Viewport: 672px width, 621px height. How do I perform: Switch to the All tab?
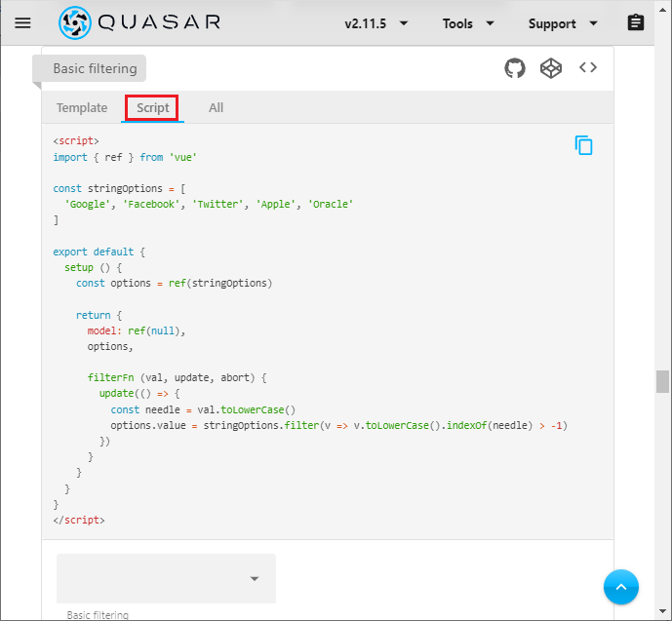(216, 108)
